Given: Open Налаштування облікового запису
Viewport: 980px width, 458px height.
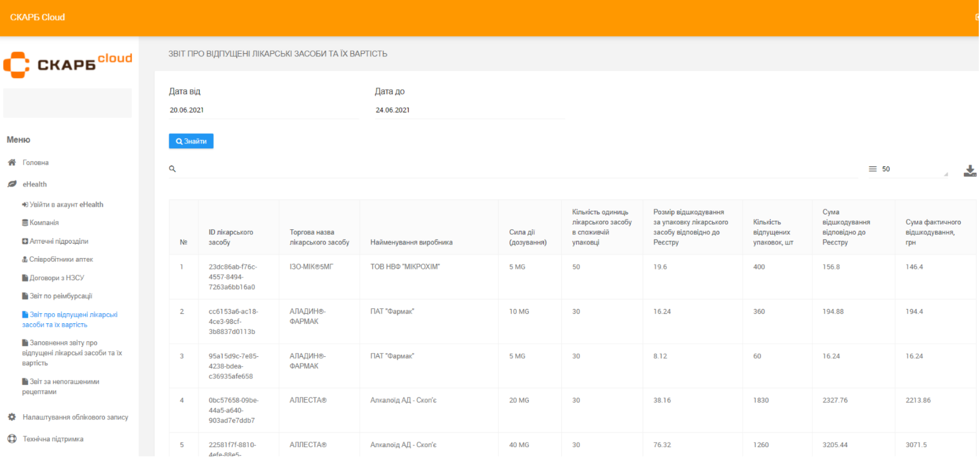Looking at the screenshot, I should coord(75,417).
